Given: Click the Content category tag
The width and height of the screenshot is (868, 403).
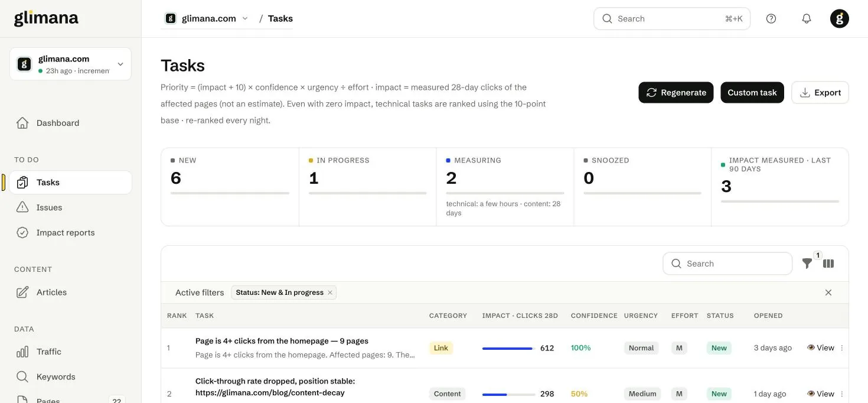Looking at the screenshot, I should click(448, 394).
